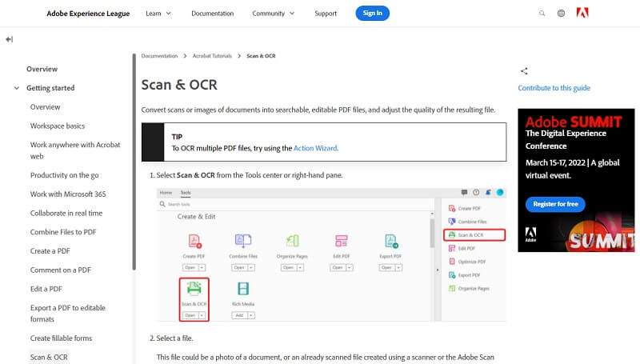Click Combine Files in right-hand pane
Image resolution: width=640 pixels, height=364 pixels.
pyautogui.click(x=467, y=222)
